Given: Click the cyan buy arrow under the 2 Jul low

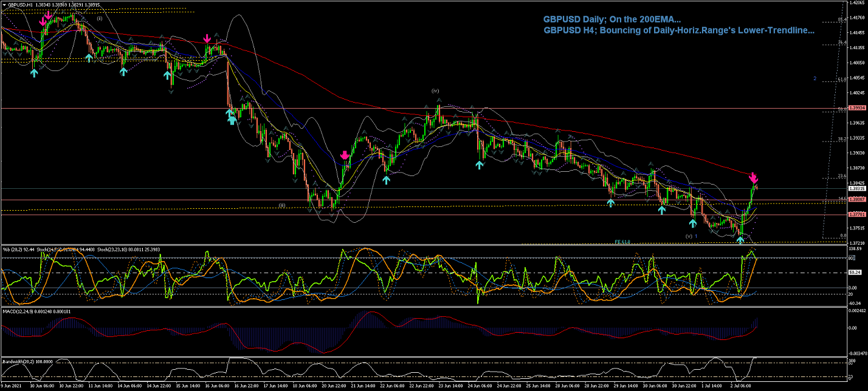Looking at the screenshot, I should click(740, 240).
